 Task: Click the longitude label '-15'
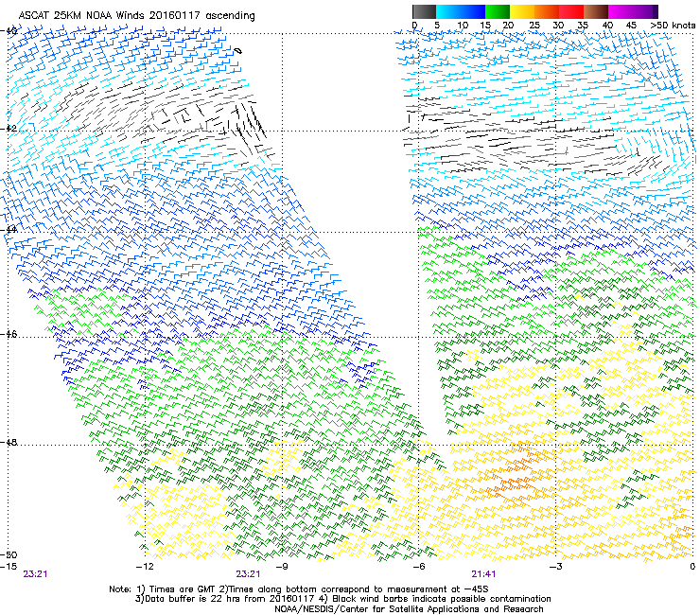9,567
